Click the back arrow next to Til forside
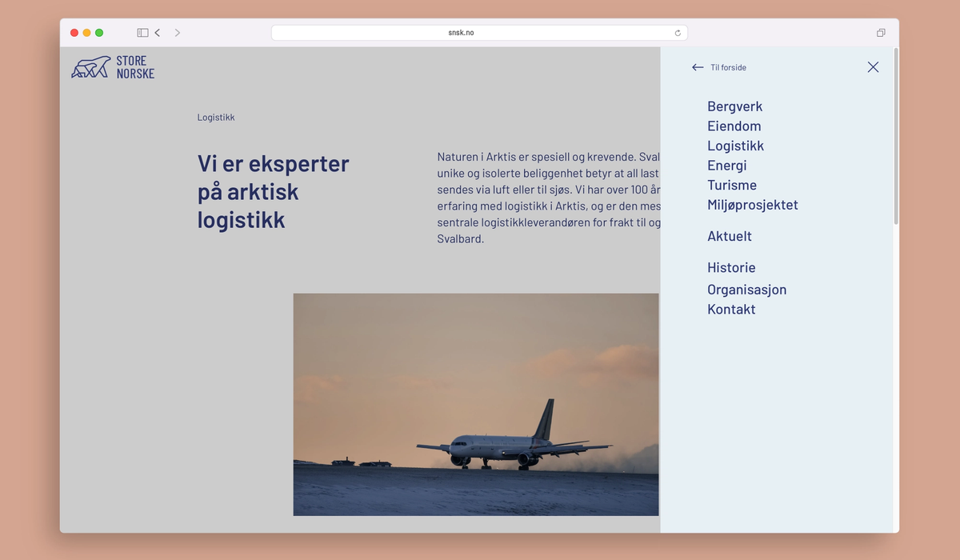The width and height of the screenshot is (960, 560). [x=697, y=67]
